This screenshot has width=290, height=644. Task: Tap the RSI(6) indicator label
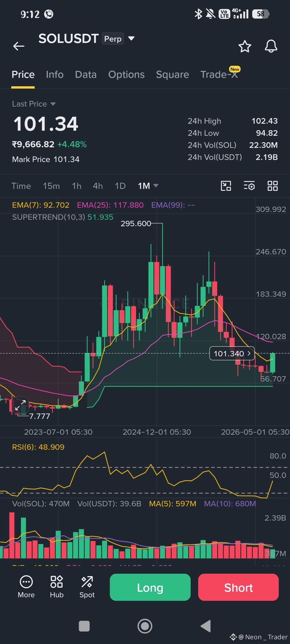[38, 447]
